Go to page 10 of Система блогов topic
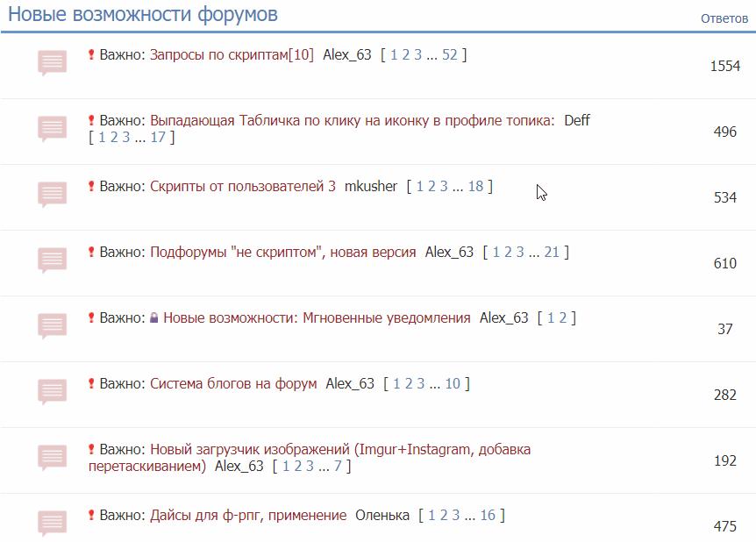 453,384
